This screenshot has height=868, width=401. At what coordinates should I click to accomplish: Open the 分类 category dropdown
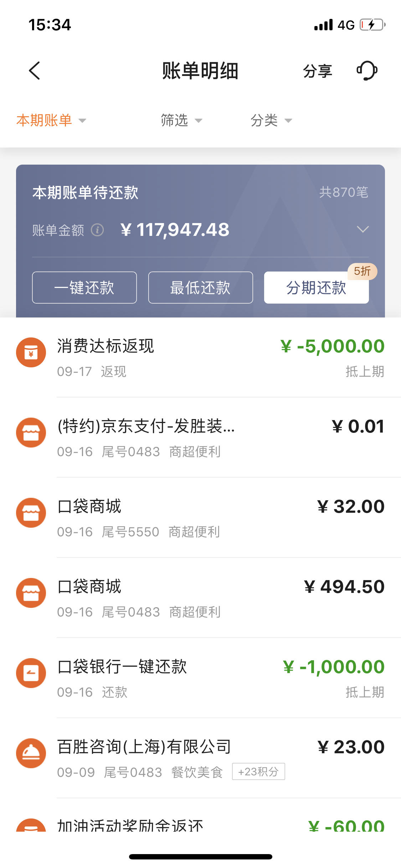tap(271, 120)
